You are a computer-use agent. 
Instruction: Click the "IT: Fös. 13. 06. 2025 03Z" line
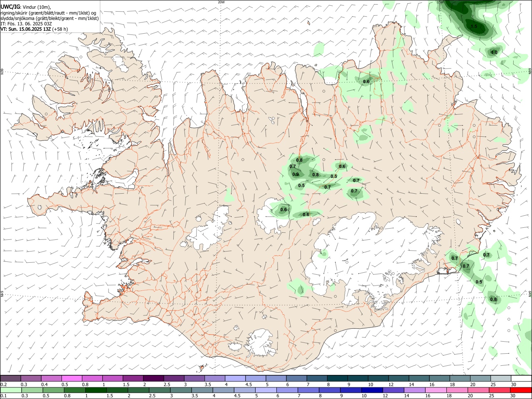(26, 24)
